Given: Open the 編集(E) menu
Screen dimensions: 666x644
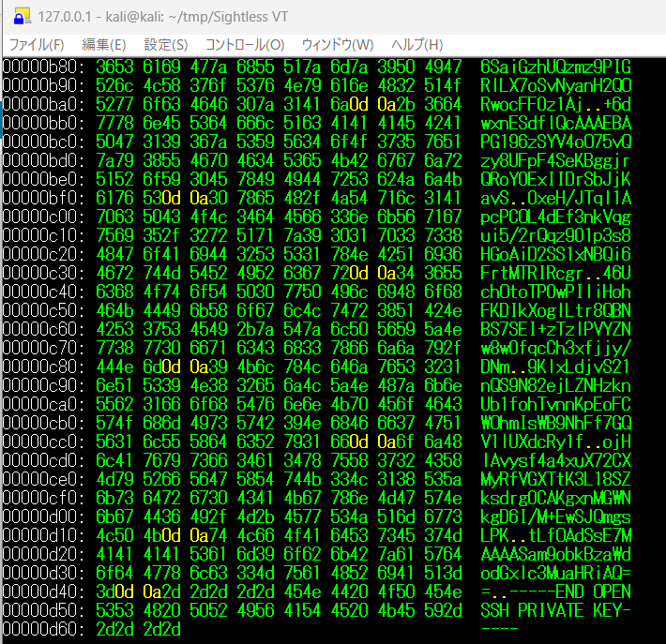Looking at the screenshot, I should pyautogui.click(x=103, y=45).
